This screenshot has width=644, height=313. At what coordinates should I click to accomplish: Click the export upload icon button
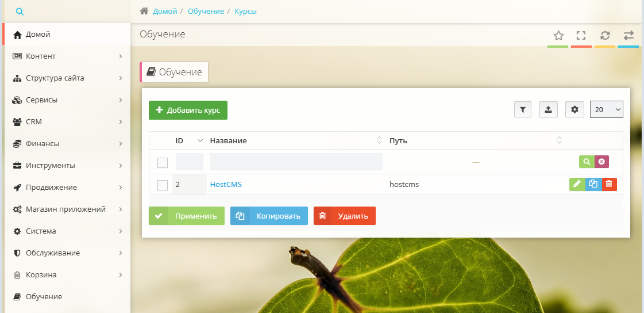[548, 109]
